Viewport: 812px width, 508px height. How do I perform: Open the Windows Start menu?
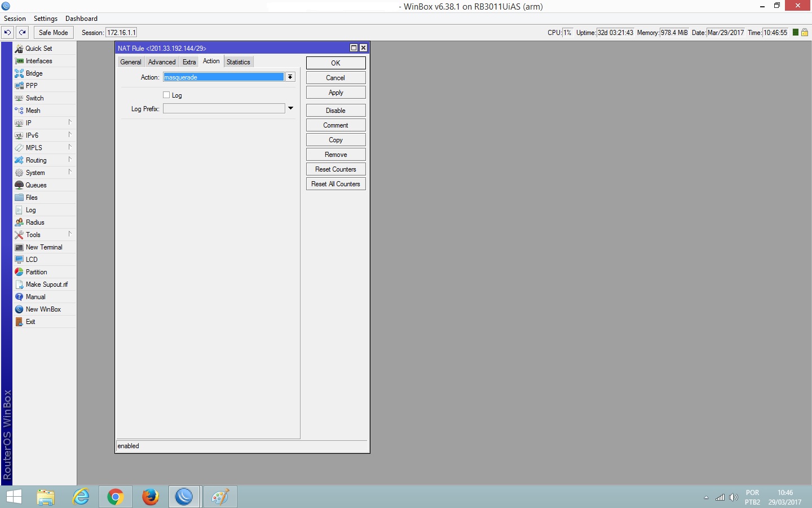click(x=14, y=497)
